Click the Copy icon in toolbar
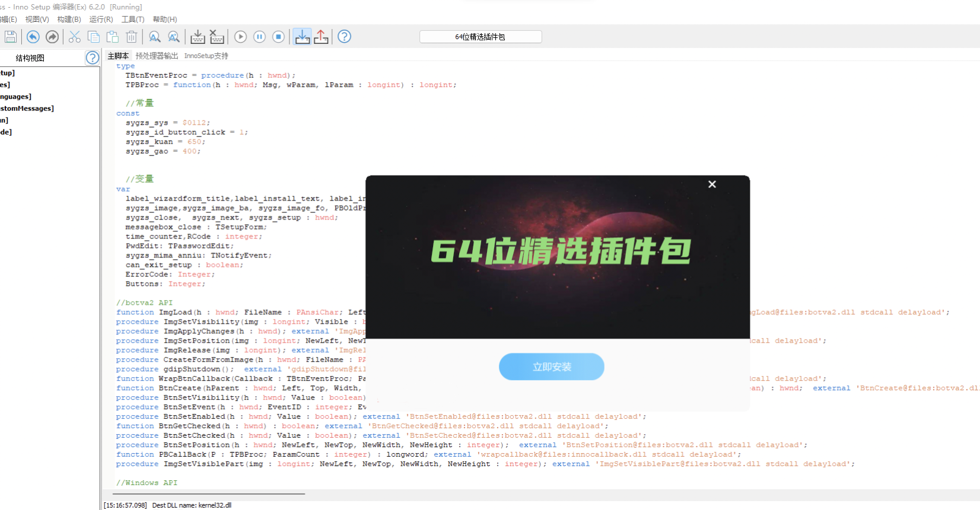This screenshot has width=980, height=510. [x=94, y=37]
